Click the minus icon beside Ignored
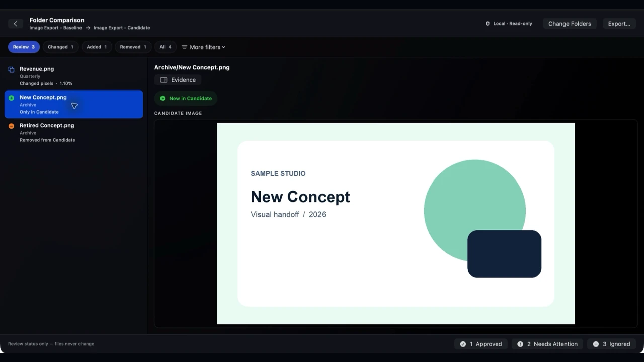 596,344
